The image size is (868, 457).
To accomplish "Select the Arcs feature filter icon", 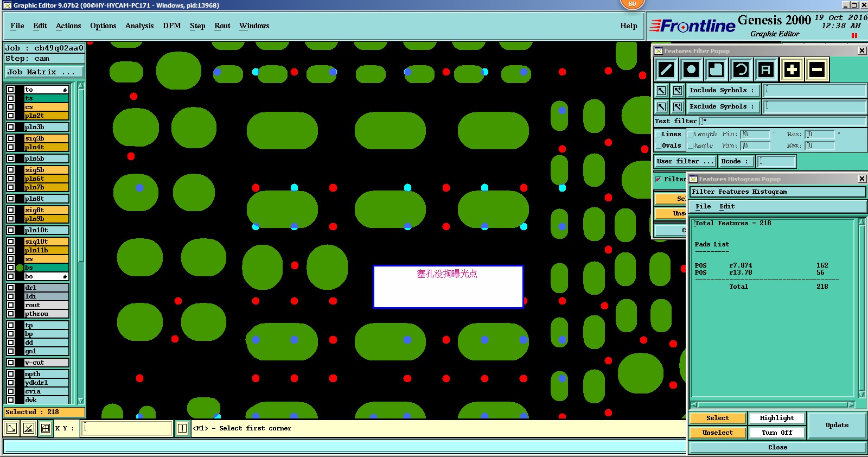I will pyautogui.click(x=741, y=69).
